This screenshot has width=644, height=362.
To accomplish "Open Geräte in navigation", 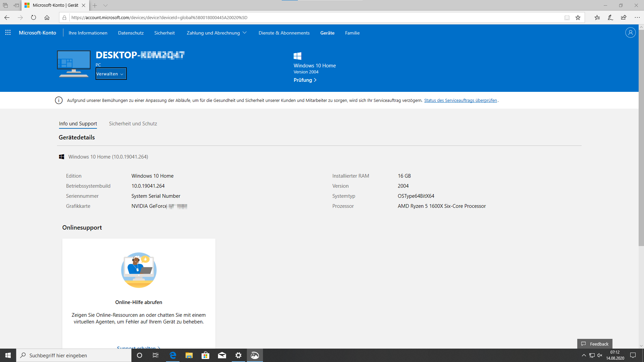I will 327,33.
